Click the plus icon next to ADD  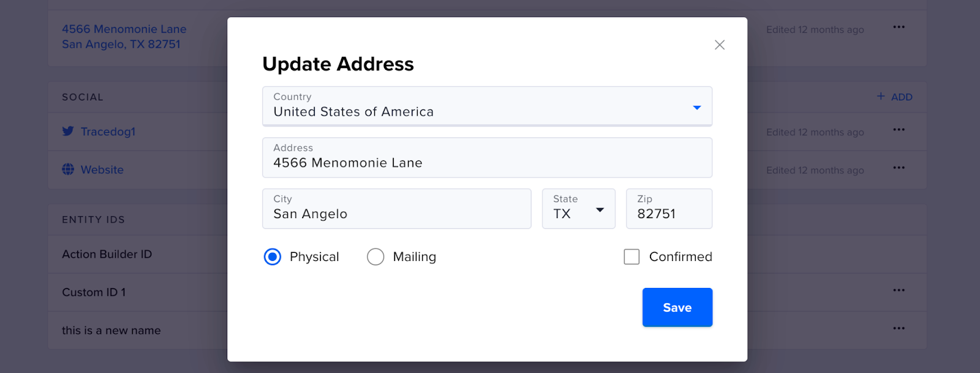point(880,96)
